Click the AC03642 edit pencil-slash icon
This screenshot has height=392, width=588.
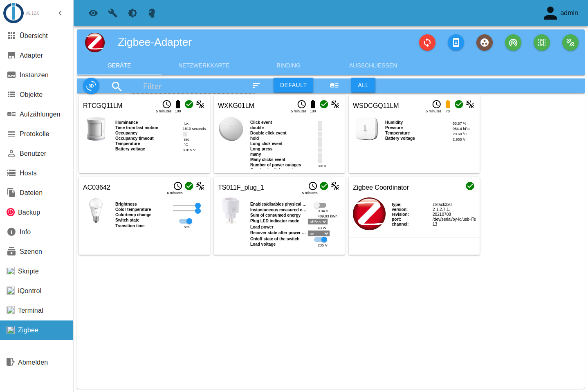[x=200, y=186]
